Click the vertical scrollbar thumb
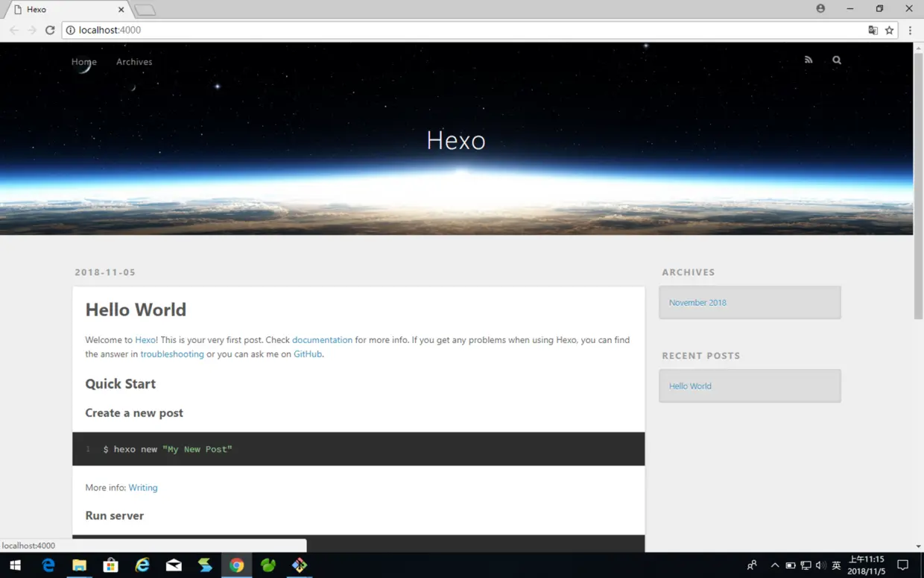Image resolution: width=924 pixels, height=578 pixels. coord(918,186)
